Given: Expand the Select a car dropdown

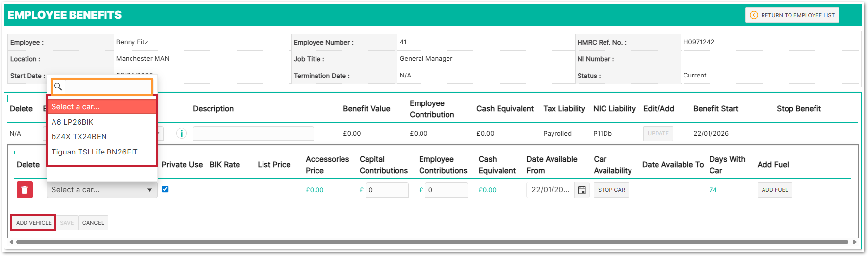Looking at the screenshot, I should point(102,190).
